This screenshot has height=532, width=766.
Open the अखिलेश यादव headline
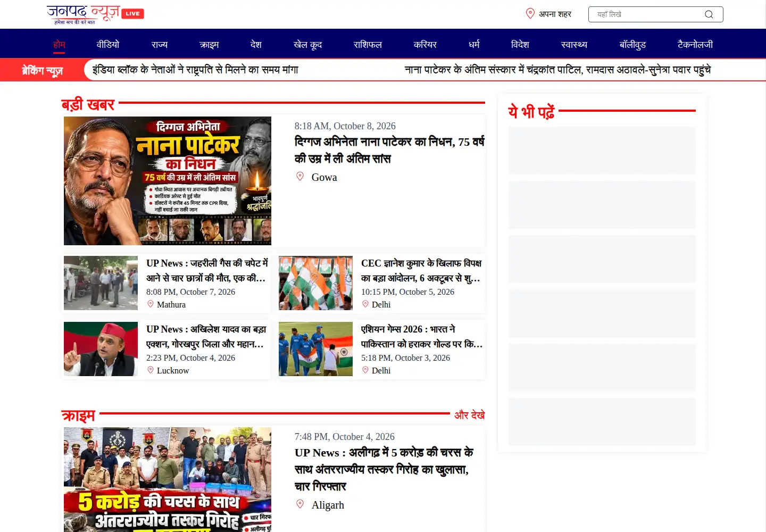[206, 336]
